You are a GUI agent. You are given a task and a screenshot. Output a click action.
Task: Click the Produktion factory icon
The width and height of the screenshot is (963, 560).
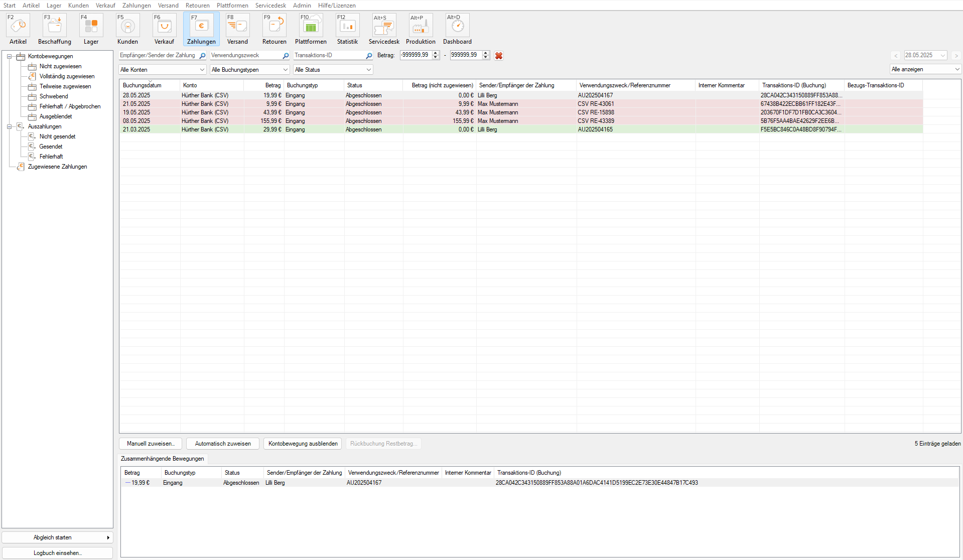421,26
